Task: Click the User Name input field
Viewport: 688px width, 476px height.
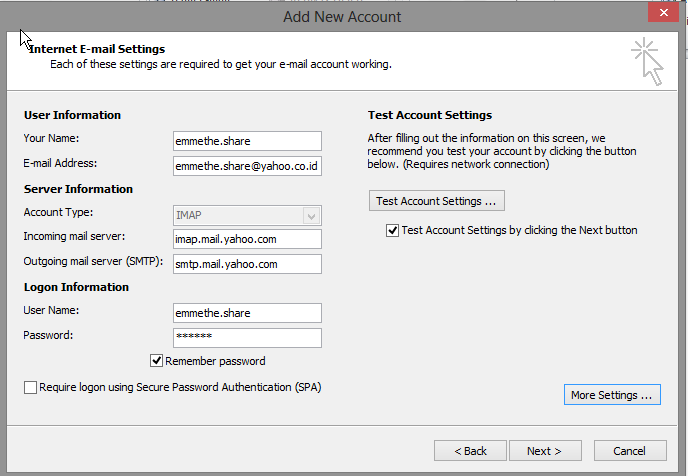Action: (x=247, y=313)
